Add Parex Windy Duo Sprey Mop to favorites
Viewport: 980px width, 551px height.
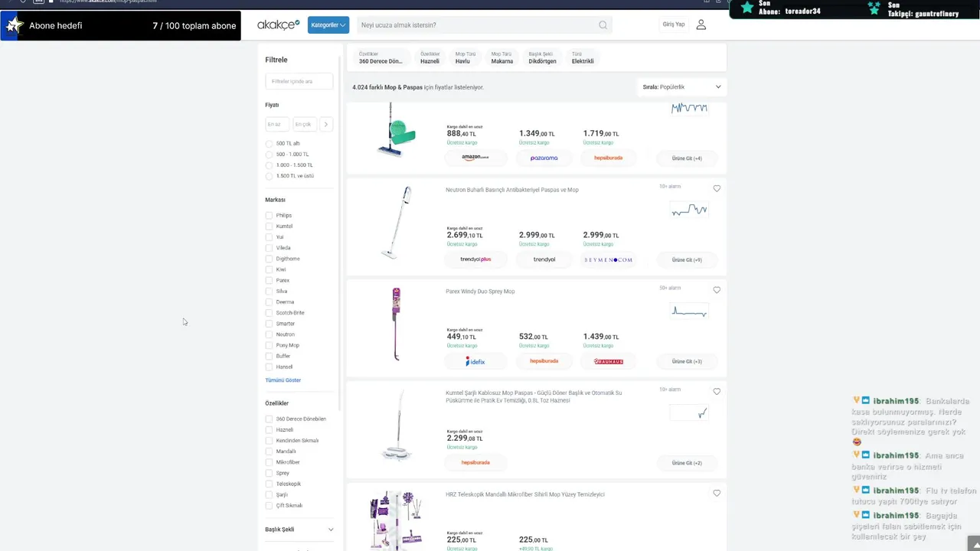click(x=717, y=290)
